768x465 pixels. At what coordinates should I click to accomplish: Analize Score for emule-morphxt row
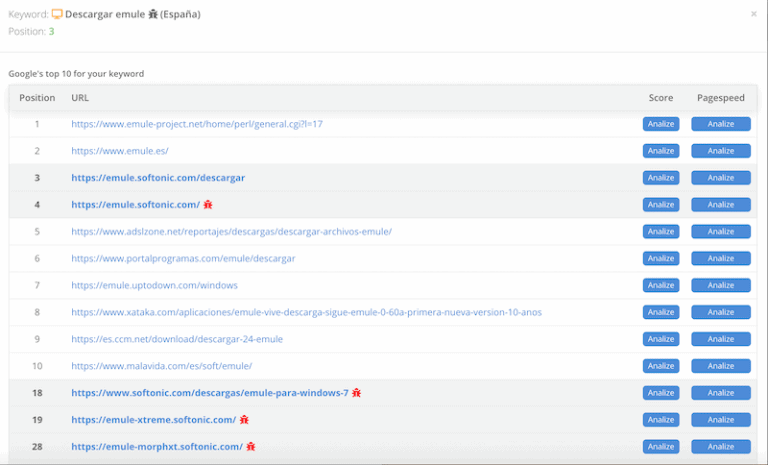click(661, 447)
